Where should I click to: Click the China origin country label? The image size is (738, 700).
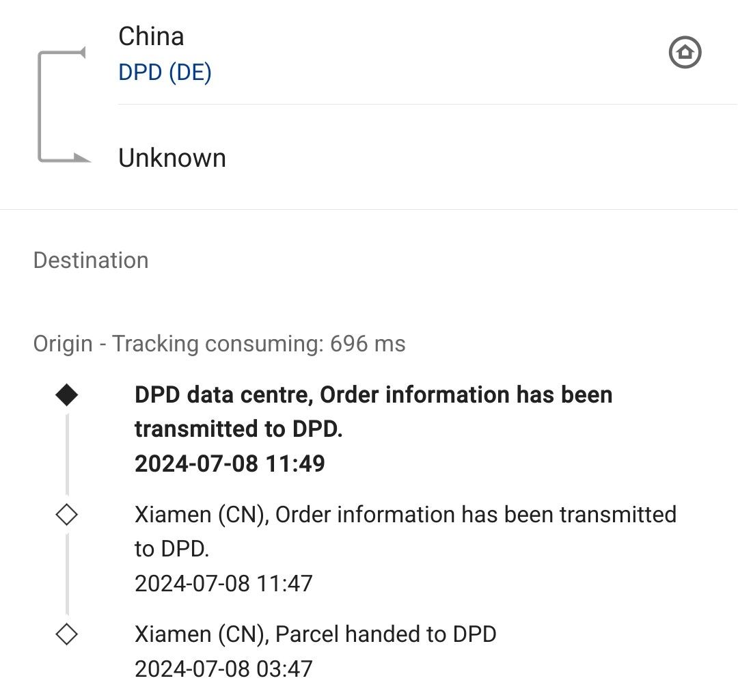pyautogui.click(x=151, y=36)
